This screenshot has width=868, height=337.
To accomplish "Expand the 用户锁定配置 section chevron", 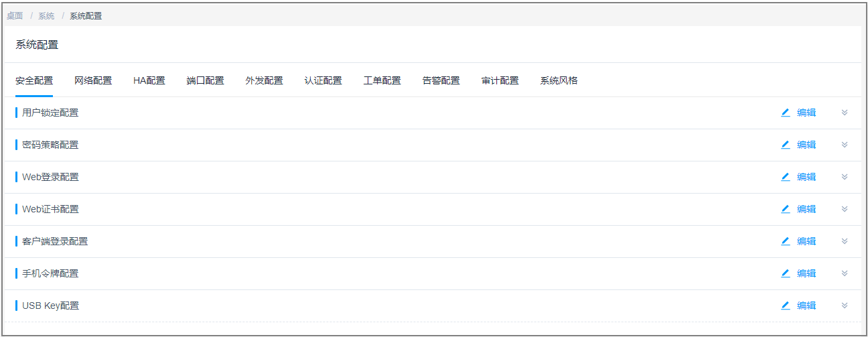I will tap(845, 113).
